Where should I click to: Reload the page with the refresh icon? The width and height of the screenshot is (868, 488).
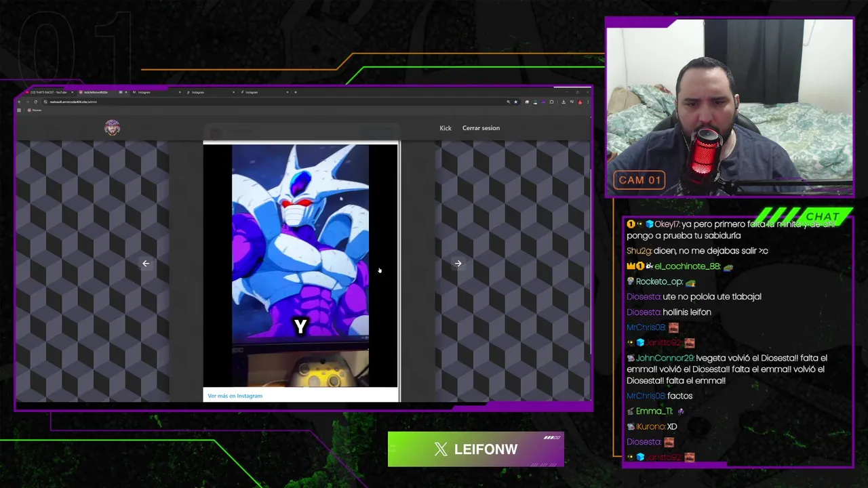[x=36, y=102]
